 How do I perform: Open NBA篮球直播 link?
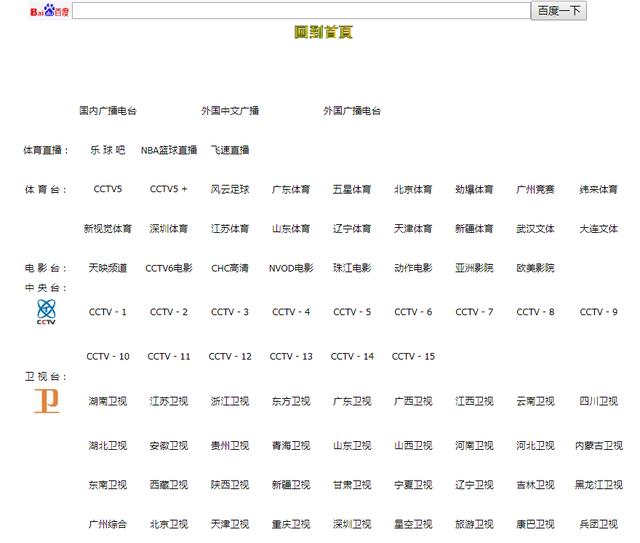pos(169,150)
